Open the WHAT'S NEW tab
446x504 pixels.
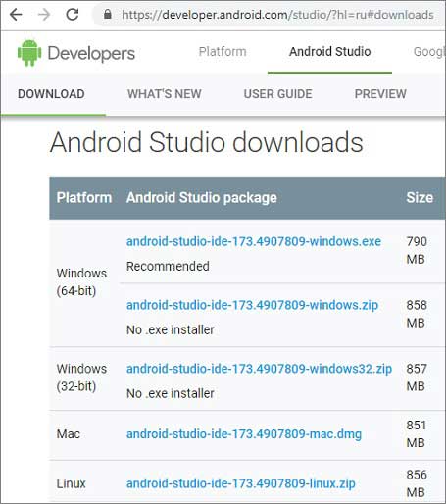pyautogui.click(x=165, y=94)
